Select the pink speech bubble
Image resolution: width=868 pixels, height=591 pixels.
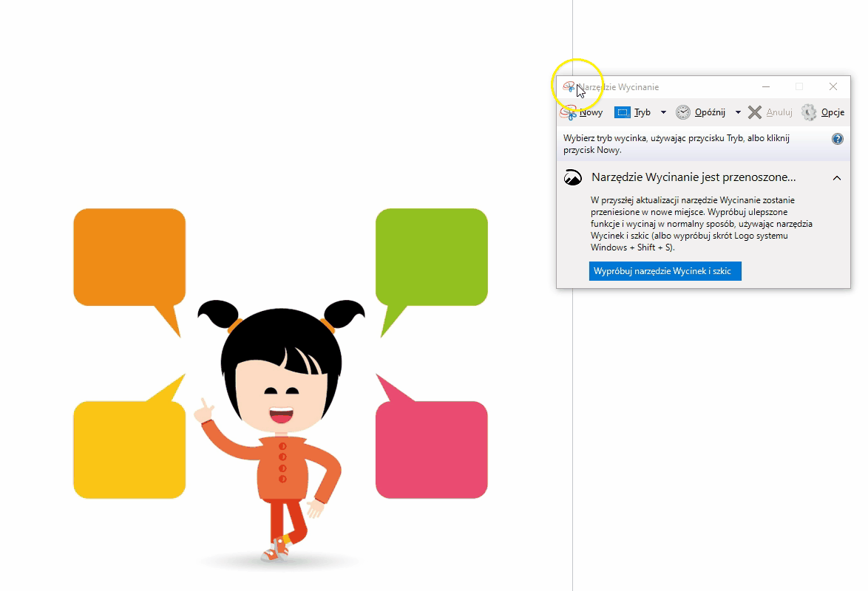point(432,449)
